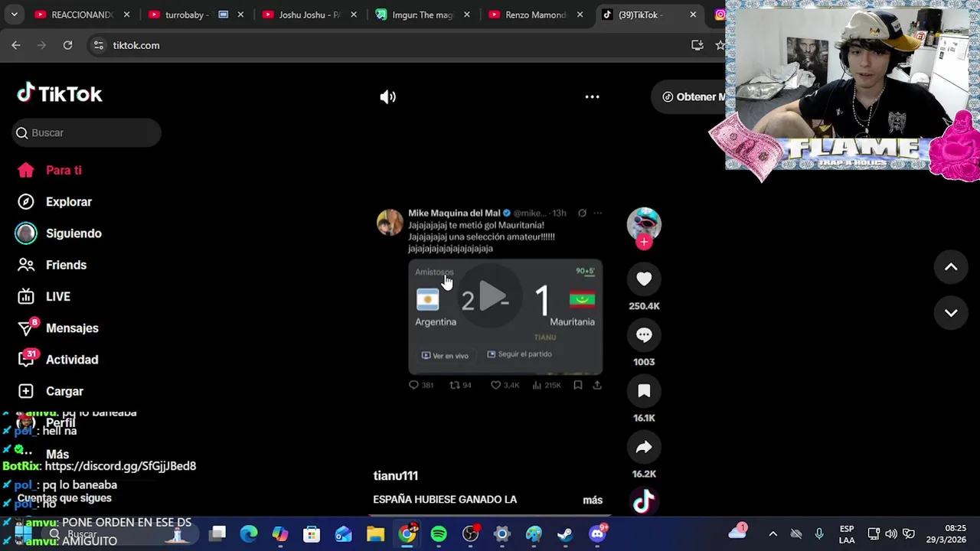The width and height of the screenshot is (980, 551).
Task: Open the microphone tray icon
Action: (819, 533)
